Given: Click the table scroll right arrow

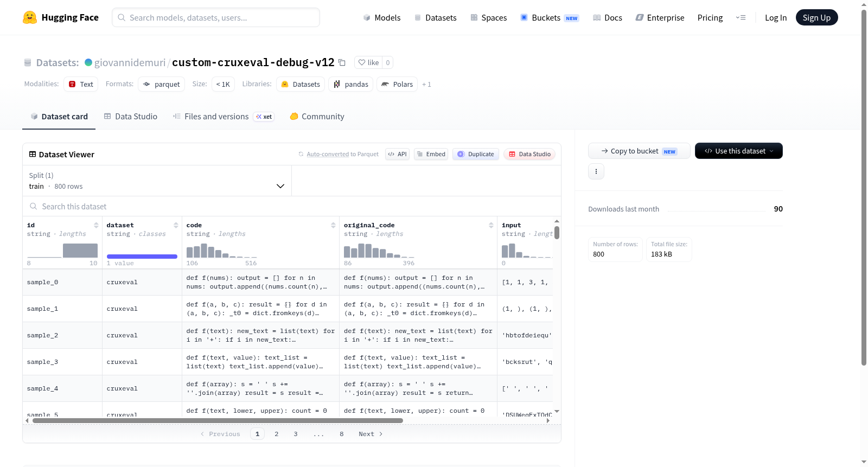Looking at the screenshot, I should coord(548,420).
